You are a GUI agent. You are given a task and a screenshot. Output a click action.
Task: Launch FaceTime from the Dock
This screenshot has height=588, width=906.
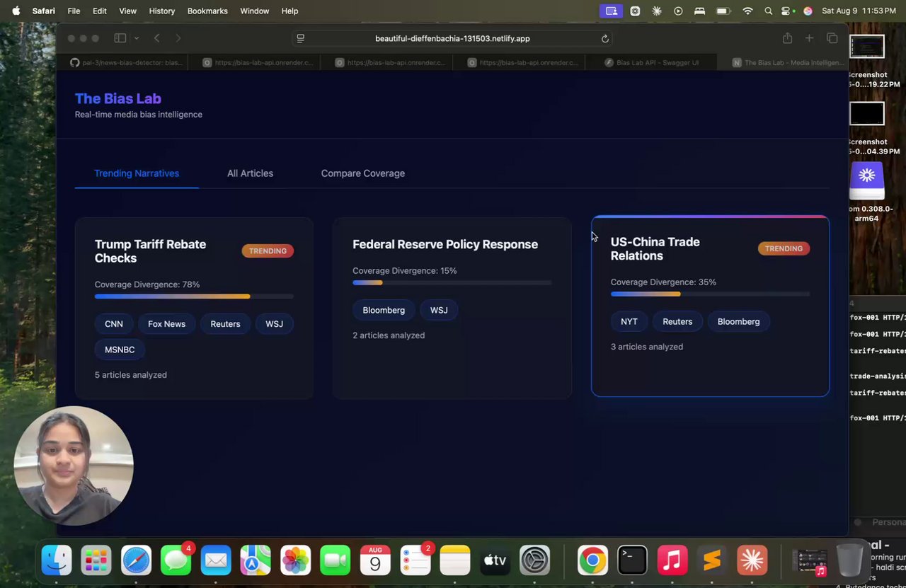click(336, 560)
